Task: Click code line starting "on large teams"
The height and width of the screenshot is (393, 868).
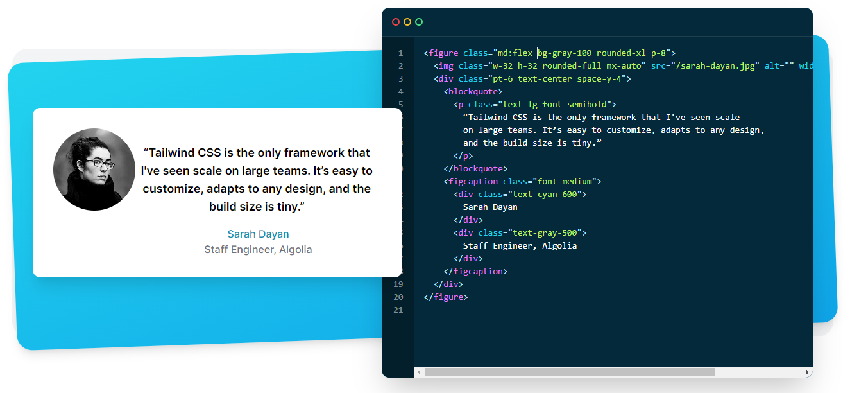Action: pyautogui.click(x=614, y=130)
